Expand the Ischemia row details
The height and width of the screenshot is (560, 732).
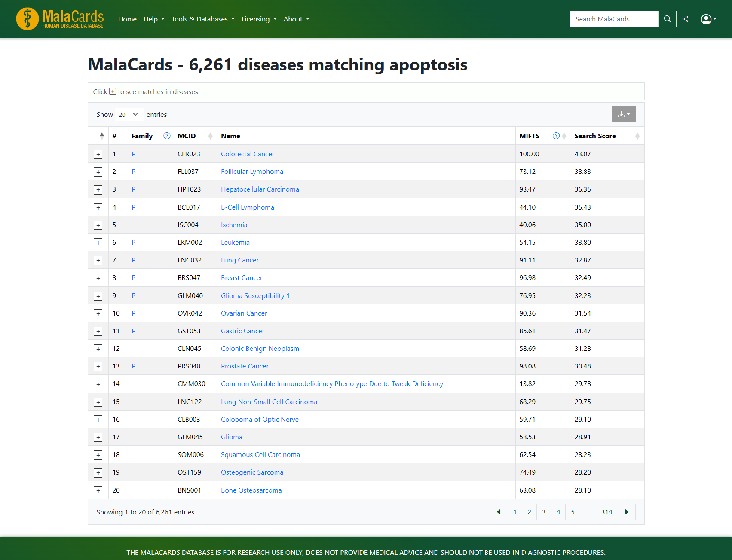point(98,225)
